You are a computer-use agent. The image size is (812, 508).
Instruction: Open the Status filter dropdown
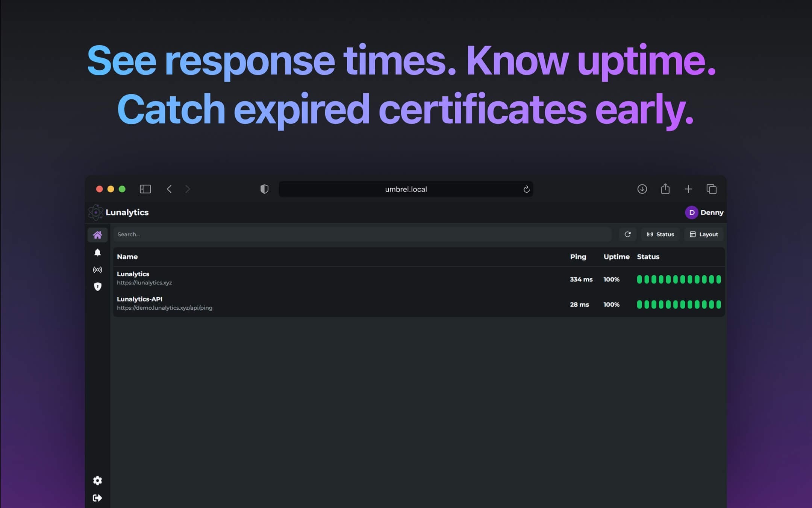tap(660, 234)
